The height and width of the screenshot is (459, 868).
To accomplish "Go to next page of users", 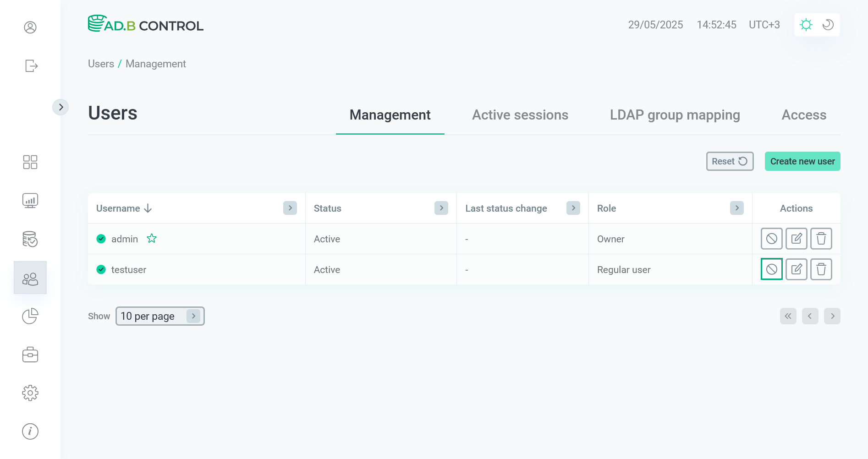I will click(x=832, y=316).
